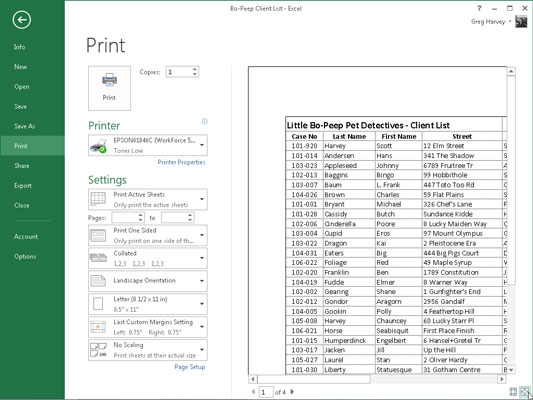Viewport: 533px width, 400px height.
Task: Click last name Cinderella in preview
Action: tap(340, 224)
